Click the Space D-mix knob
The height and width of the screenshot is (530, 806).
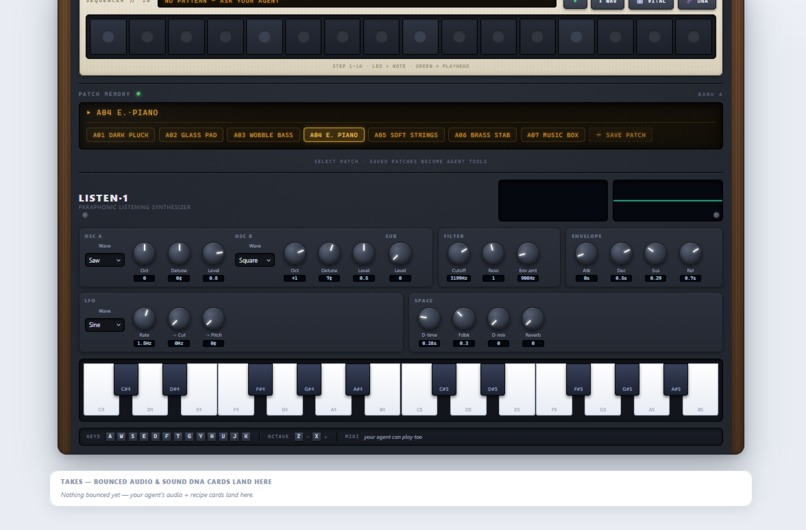point(498,319)
